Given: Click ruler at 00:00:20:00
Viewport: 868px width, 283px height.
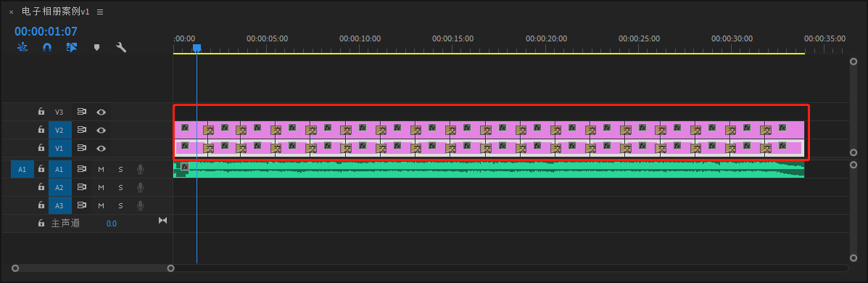Looking at the screenshot, I should tap(546, 38).
